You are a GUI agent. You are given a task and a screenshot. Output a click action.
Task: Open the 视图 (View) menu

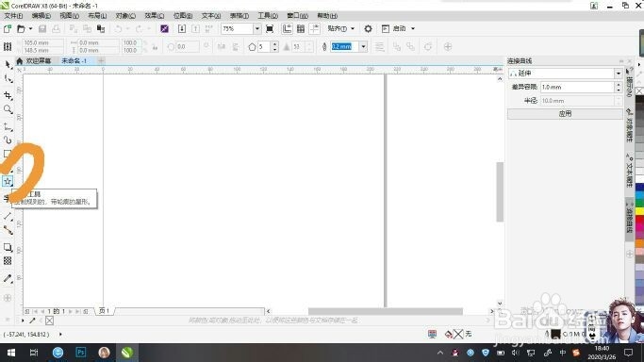(x=69, y=16)
